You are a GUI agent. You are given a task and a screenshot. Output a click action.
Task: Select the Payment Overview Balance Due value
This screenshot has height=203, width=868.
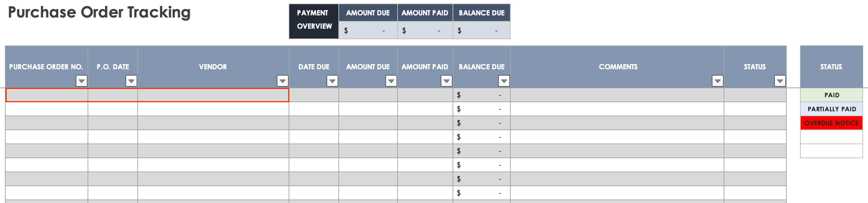[x=482, y=31]
